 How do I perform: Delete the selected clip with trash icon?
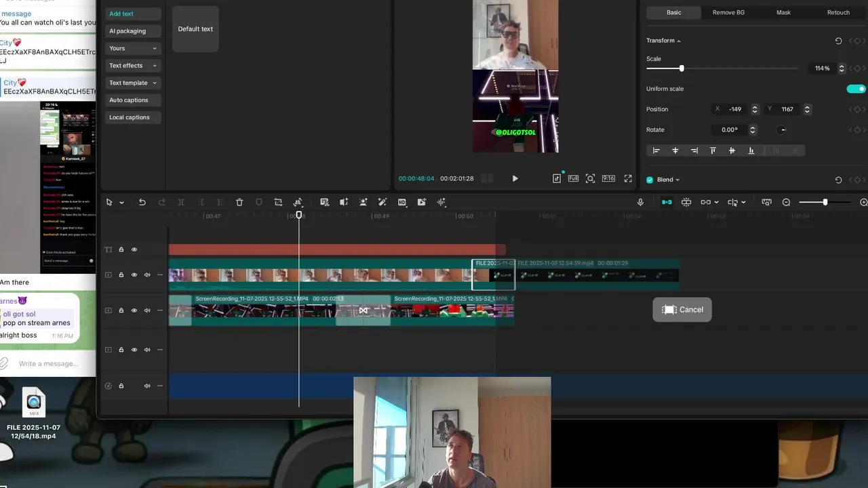click(x=239, y=202)
